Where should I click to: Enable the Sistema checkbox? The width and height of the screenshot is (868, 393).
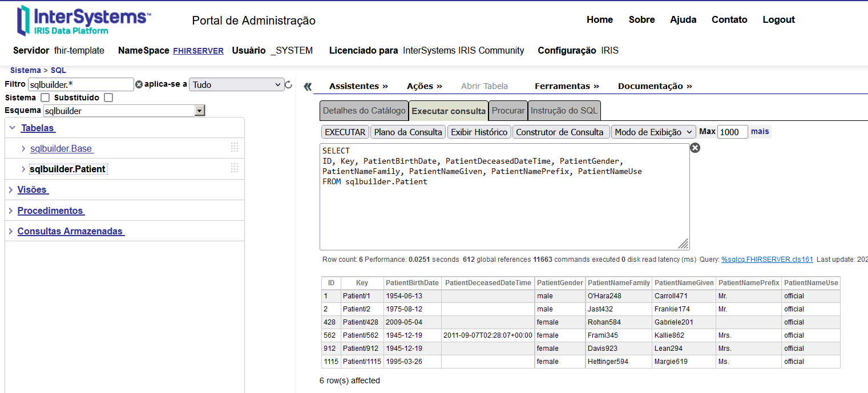point(45,98)
